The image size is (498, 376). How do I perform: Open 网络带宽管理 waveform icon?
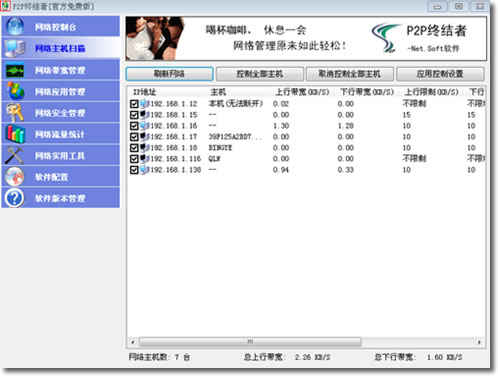tap(15, 70)
